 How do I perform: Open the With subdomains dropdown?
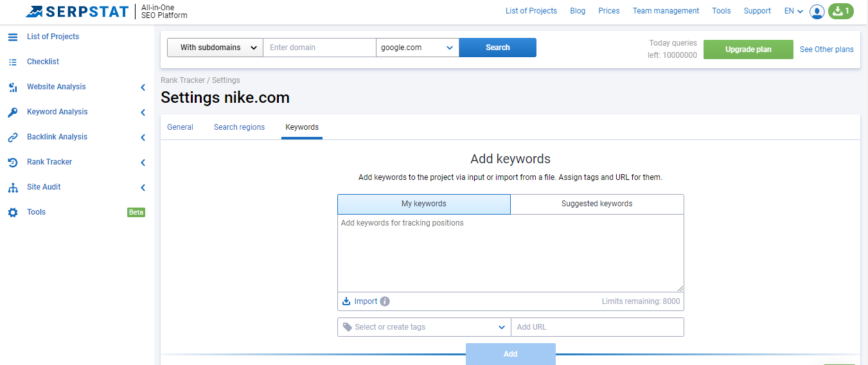[215, 48]
